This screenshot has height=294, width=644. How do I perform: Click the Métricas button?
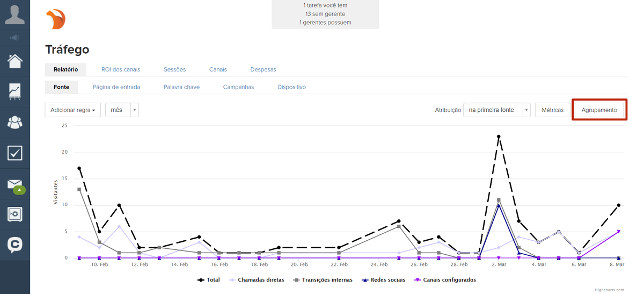click(x=552, y=110)
